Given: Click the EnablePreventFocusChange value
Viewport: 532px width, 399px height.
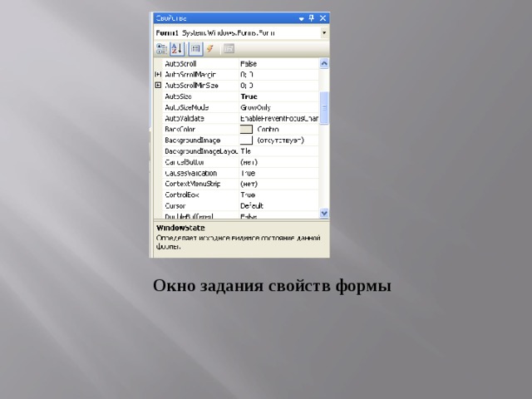Looking at the screenshot, I should click(x=279, y=118).
